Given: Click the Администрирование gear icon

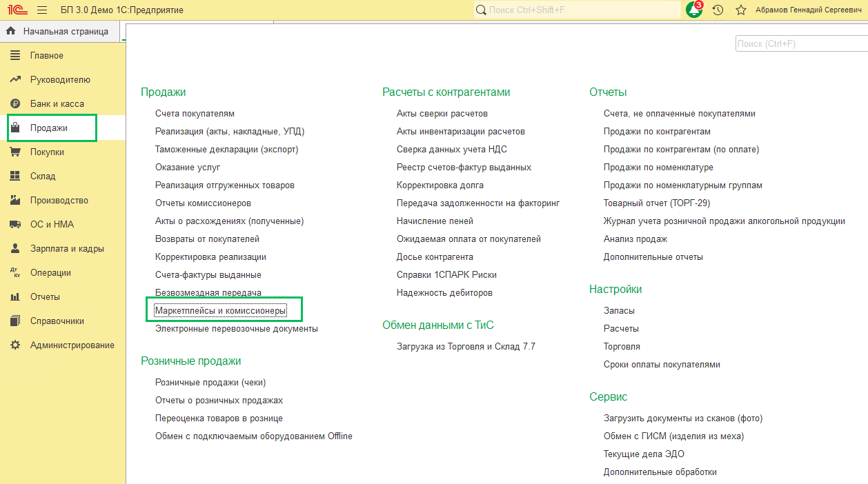Looking at the screenshot, I should click(x=15, y=345).
